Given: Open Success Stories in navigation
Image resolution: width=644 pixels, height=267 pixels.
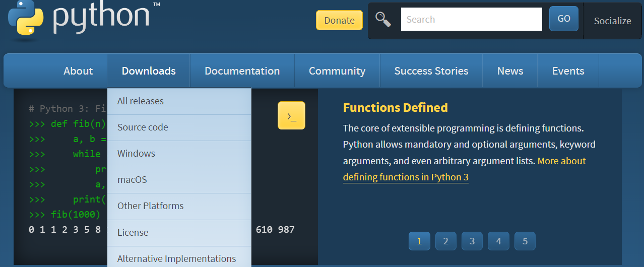Looking at the screenshot, I should pyautogui.click(x=431, y=71).
